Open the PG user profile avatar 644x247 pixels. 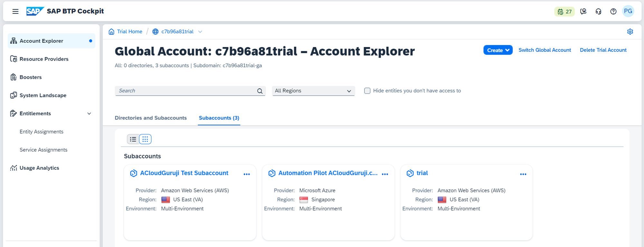tap(628, 11)
